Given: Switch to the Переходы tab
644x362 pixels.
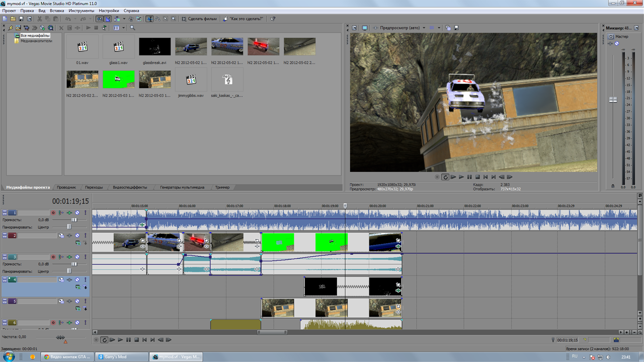Looking at the screenshot, I should coord(94,187).
